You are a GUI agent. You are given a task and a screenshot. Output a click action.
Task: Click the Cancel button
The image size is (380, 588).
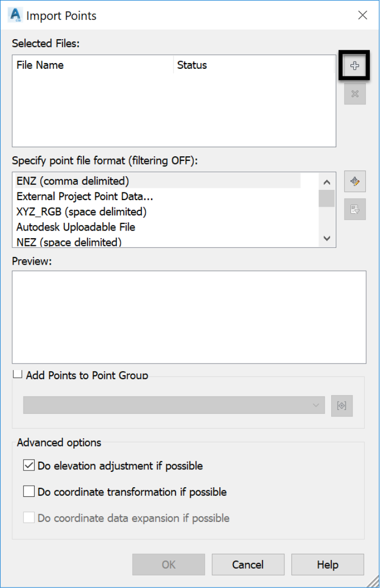tap(248, 565)
